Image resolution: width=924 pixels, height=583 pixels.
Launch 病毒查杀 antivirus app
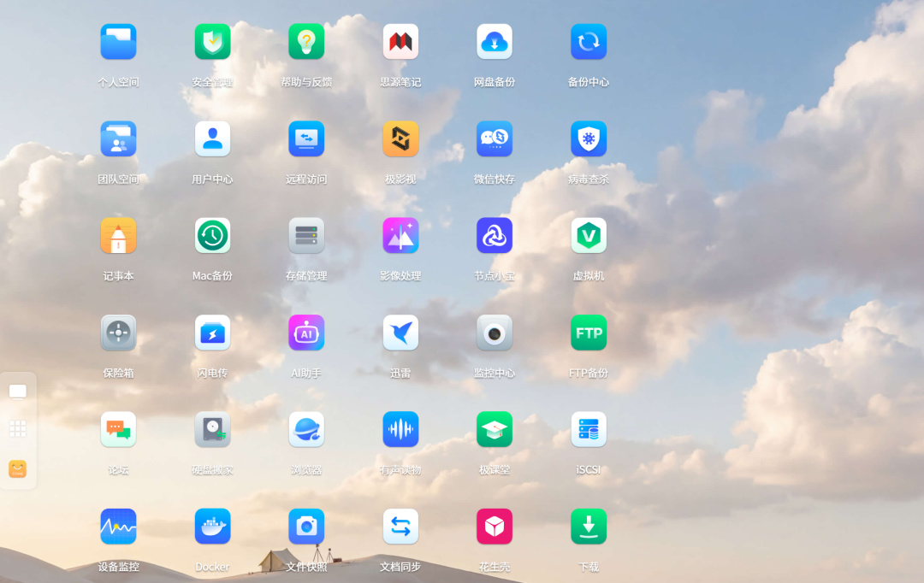tap(589, 139)
